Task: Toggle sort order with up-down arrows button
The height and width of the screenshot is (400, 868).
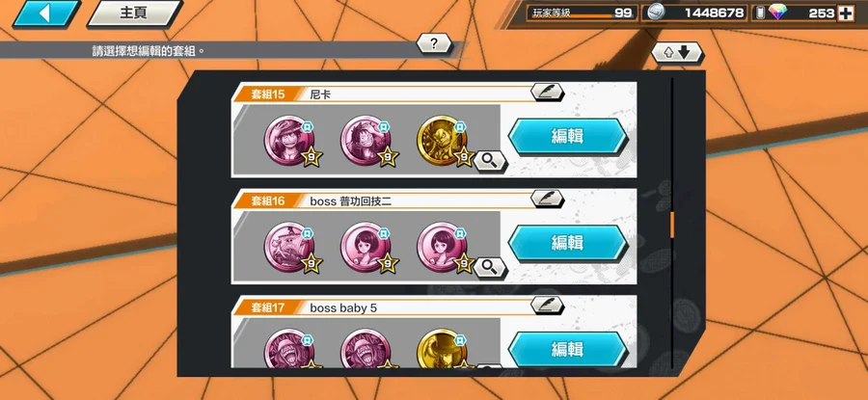Action: pyautogui.click(x=676, y=53)
